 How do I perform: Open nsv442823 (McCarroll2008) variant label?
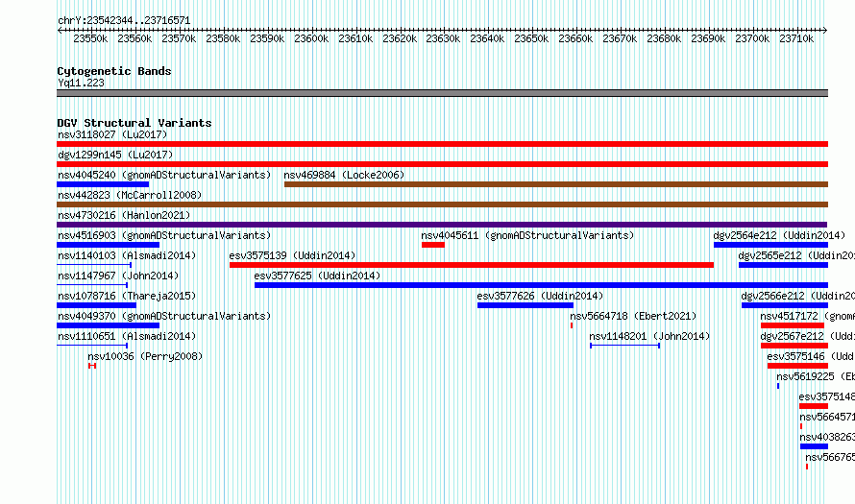(130, 195)
